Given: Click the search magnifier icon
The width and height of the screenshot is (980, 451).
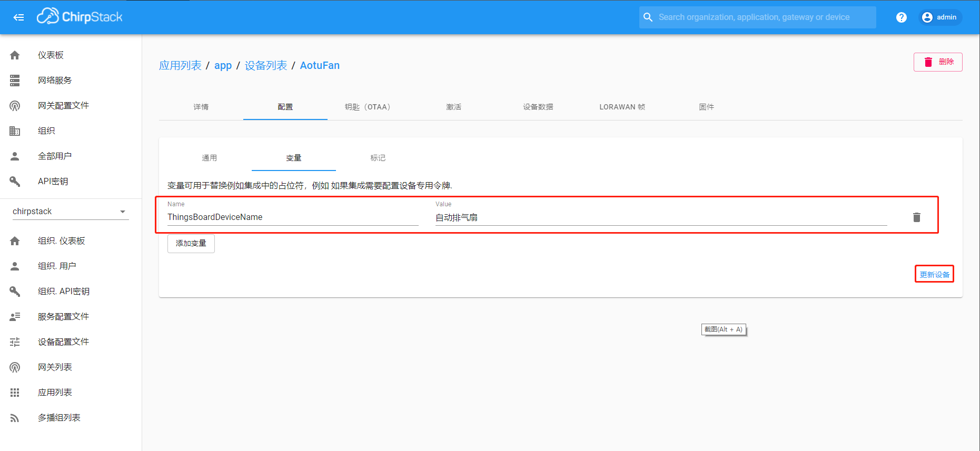Looking at the screenshot, I should (x=648, y=17).
